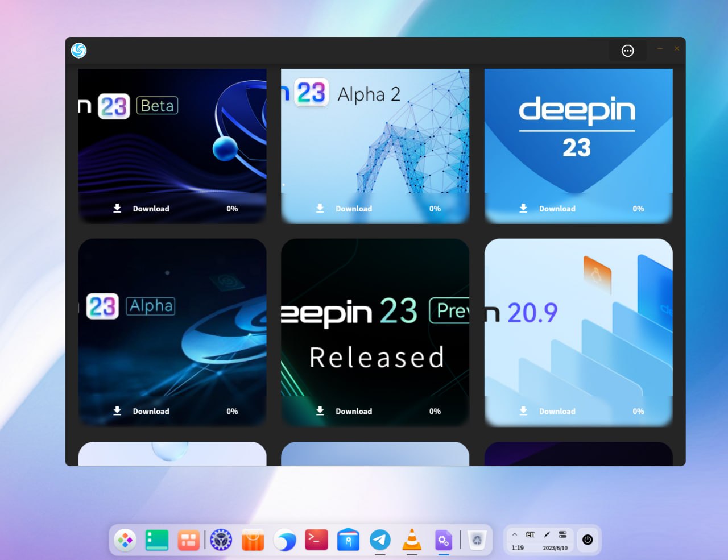Screen dimensions: 728x560
Task: Open the multitasking view in the dock
Action: coord(188,540)
